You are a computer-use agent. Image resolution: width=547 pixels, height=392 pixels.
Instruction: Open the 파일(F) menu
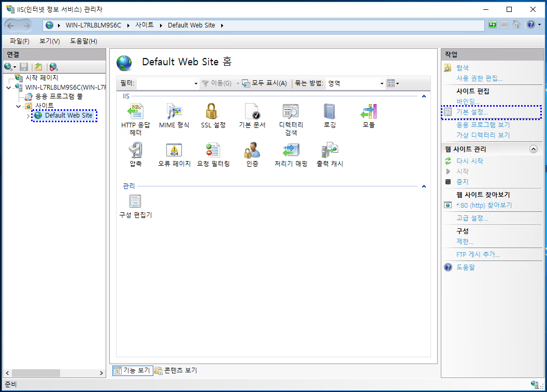20,41
